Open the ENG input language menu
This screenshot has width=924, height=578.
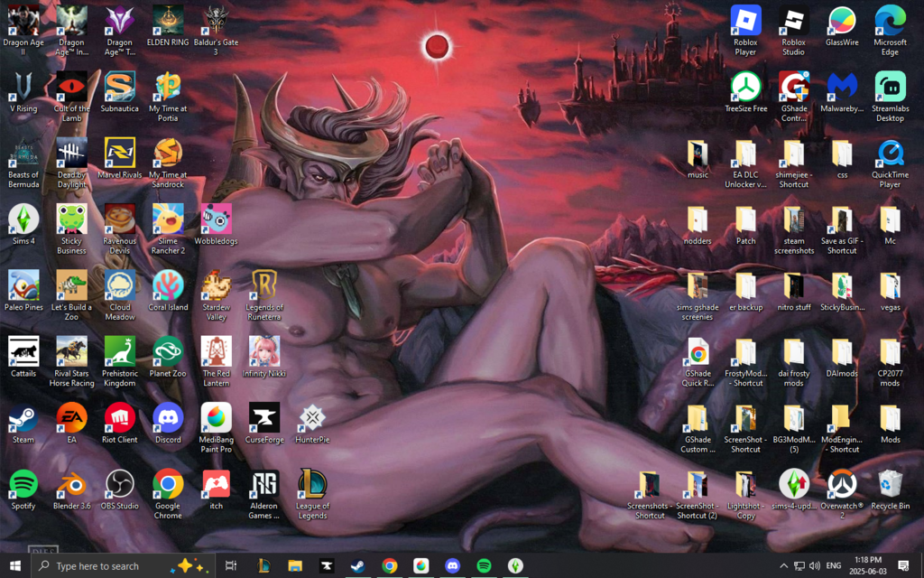(x=833, y=565)
